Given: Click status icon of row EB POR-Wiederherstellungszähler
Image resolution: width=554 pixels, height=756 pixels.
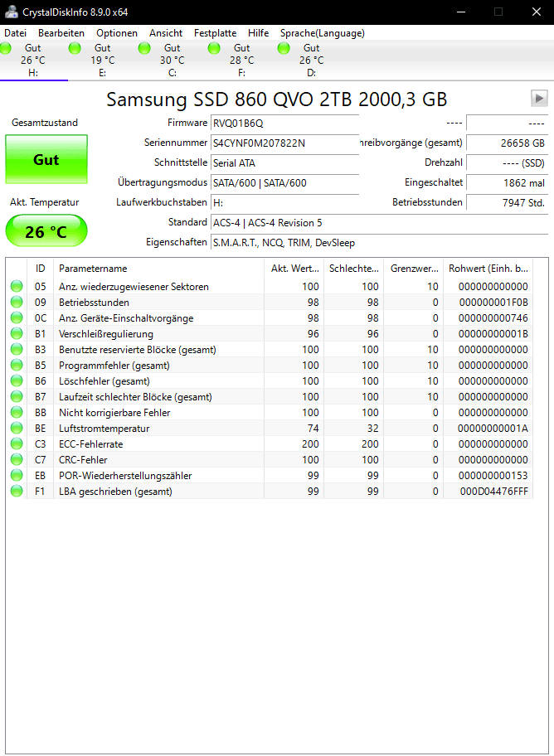Looking at the screenshot, I should point(17,476).
